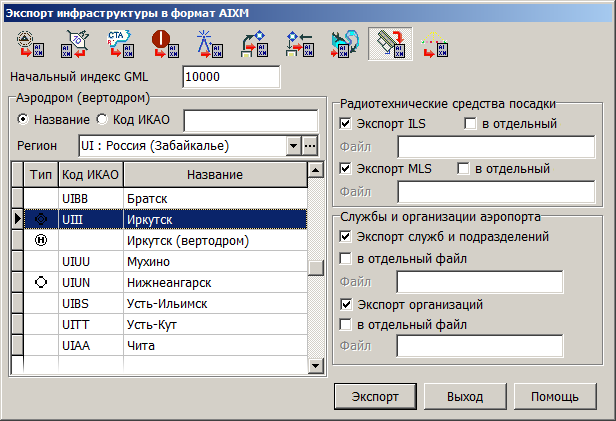616x421 pixels.
Task: Click the airfield symbol in Нижнеангарск row
Action: coord(41,282)
